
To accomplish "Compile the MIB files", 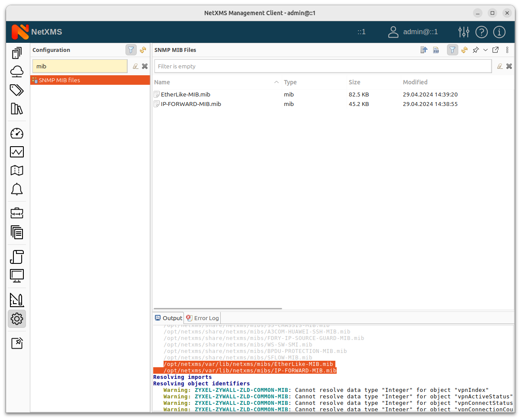I will coord(436,50).
